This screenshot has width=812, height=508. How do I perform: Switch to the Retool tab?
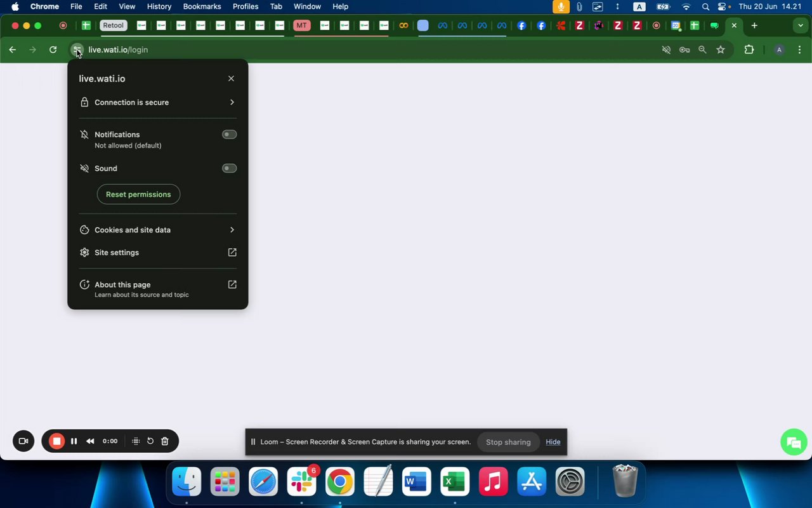tap(114, 25)
